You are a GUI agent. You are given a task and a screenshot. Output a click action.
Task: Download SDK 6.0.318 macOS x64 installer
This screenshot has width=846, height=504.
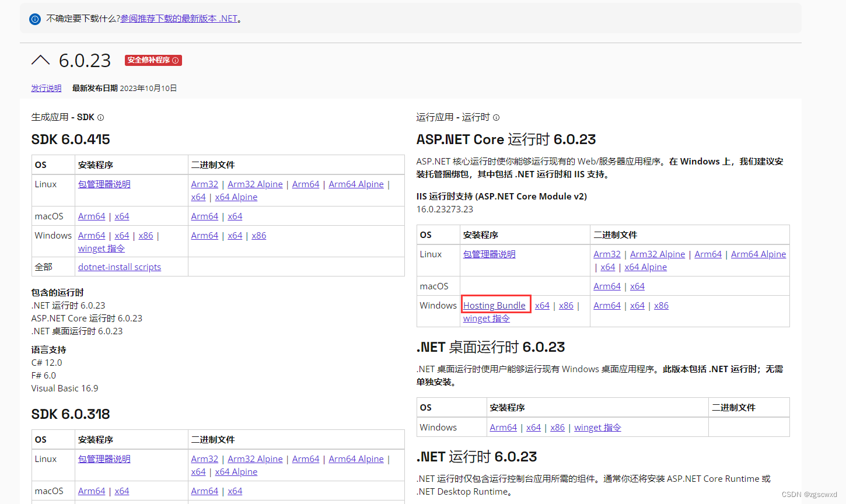(122, 491)
